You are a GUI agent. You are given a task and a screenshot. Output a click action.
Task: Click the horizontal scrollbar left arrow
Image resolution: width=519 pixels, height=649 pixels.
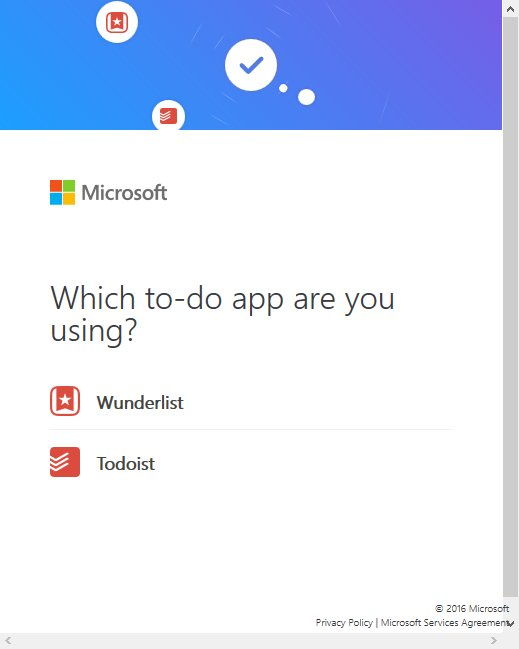pyautogui.click(x=8, y=641)
